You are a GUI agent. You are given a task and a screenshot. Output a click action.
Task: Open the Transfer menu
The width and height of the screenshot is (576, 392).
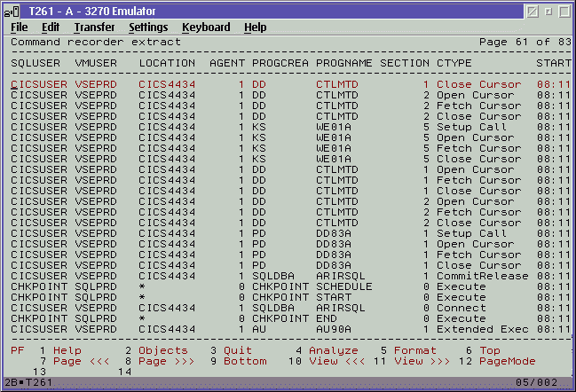click(x=94, y=27)
